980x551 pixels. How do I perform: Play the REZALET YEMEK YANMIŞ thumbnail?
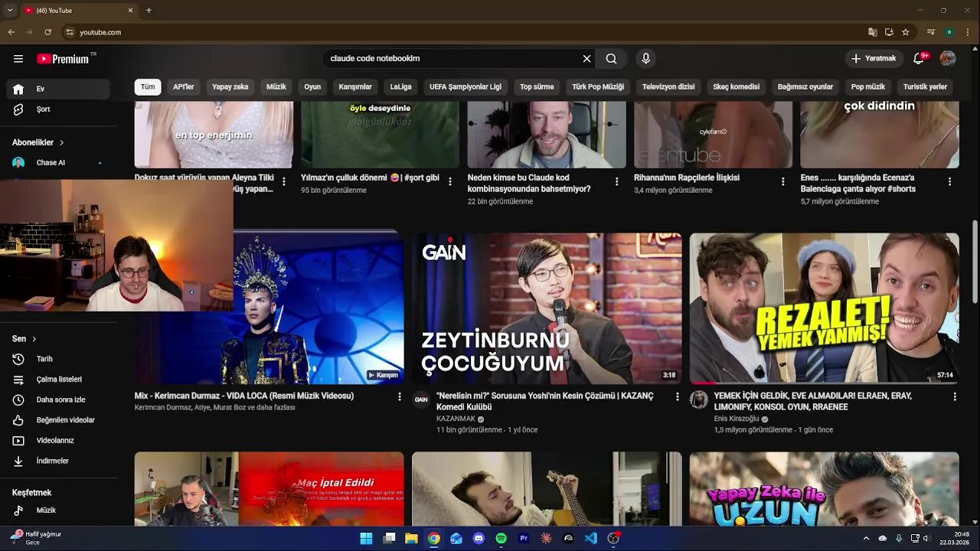click(x=825, y=308)
